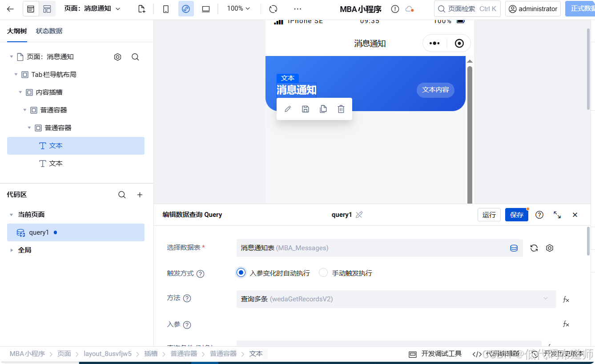Open the page selector dropdown 消息通知
595x364 pixels.
coord(92,8)
